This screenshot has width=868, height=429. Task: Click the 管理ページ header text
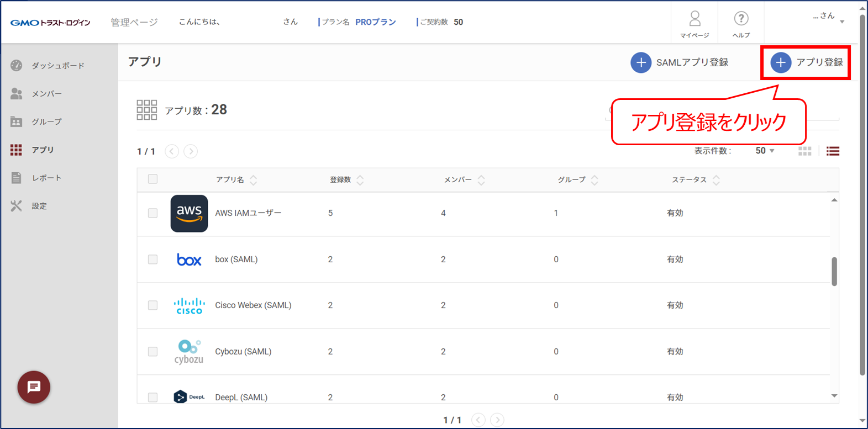134,23
